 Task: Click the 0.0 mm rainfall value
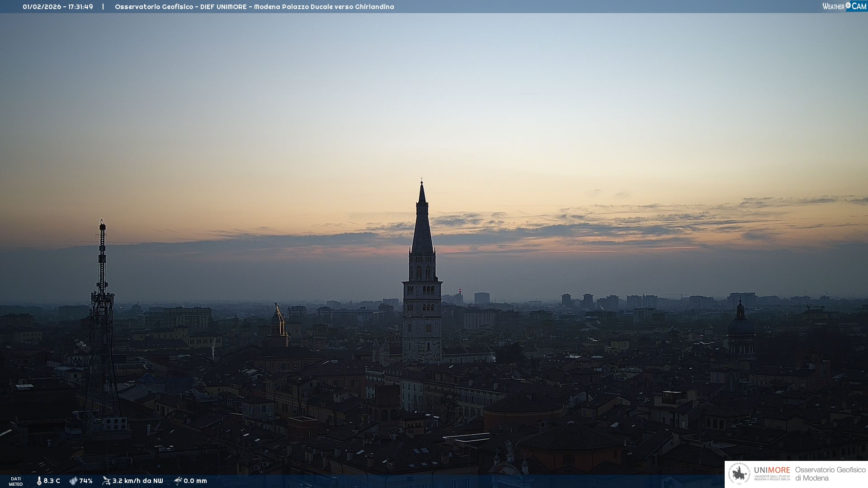click(x=195, y=481)
